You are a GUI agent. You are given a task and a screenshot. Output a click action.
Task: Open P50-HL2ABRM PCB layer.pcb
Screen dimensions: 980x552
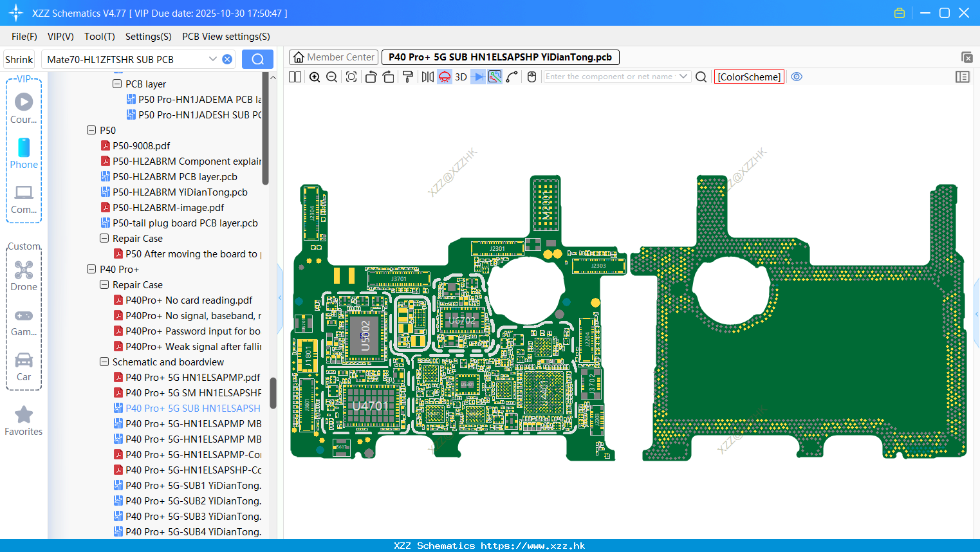pos(169,176)
